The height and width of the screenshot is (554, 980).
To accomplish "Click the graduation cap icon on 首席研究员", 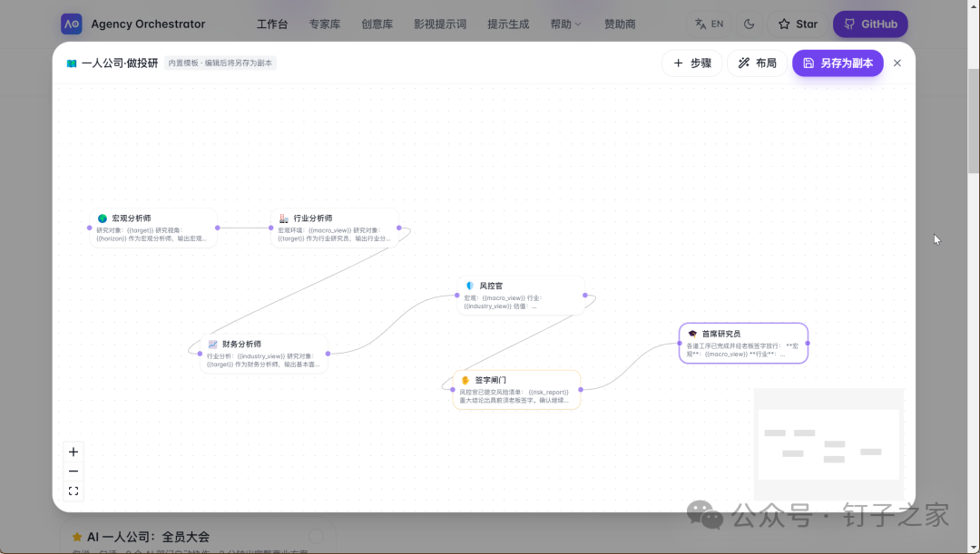I will click(x=692, y=334).
